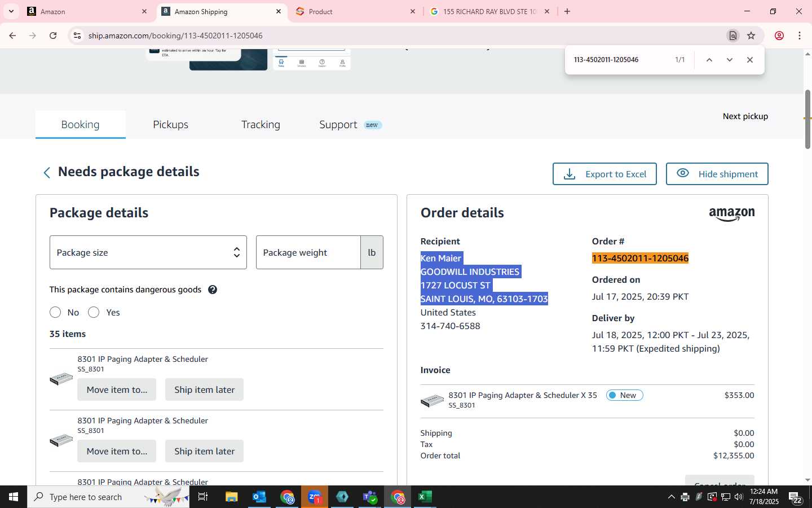
Task: Click first 8301 IP Paging Adapter thumbnail
Action: tap(61, 379)
